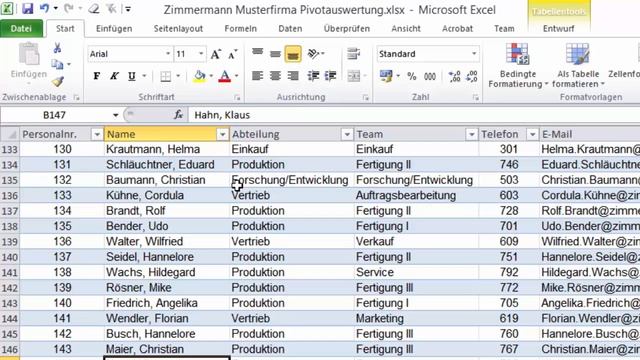
Task: Open Schriftart dialog launcher
Action: tap(237, 98)
